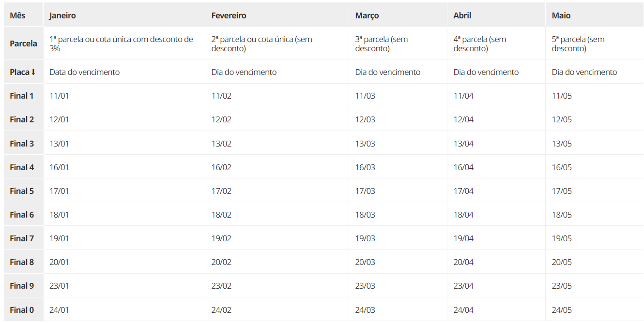Viewport: 644px width, 323px height.
Task: Select Data do vencimento cell under Janeiro
Action: (x=84, y=72)
